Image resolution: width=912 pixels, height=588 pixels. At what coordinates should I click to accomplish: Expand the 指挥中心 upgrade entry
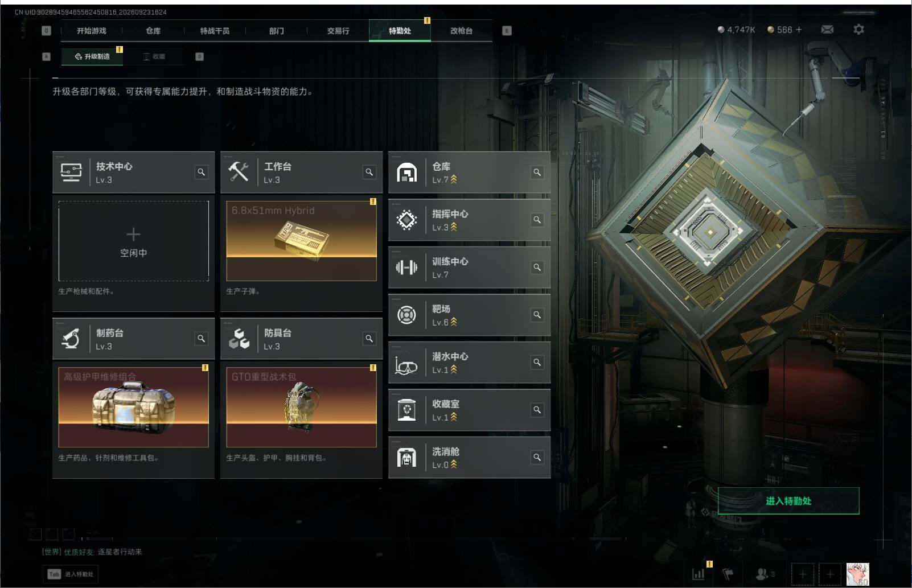469,220
